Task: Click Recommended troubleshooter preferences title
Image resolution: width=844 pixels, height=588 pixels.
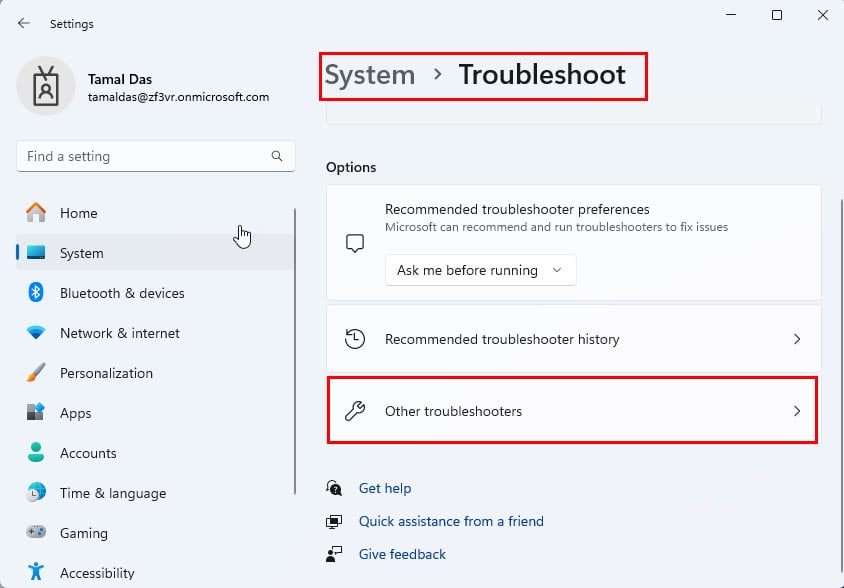Action: [517, 209]
